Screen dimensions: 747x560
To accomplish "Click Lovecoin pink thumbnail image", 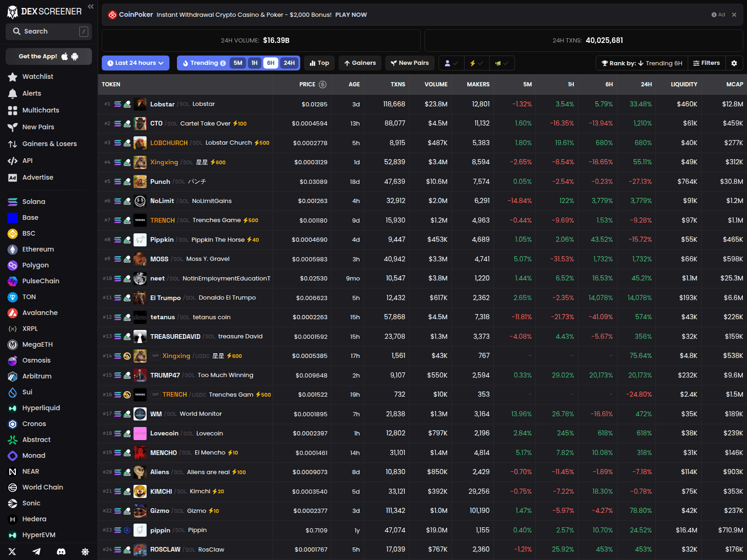I will [x=140, y=434].
